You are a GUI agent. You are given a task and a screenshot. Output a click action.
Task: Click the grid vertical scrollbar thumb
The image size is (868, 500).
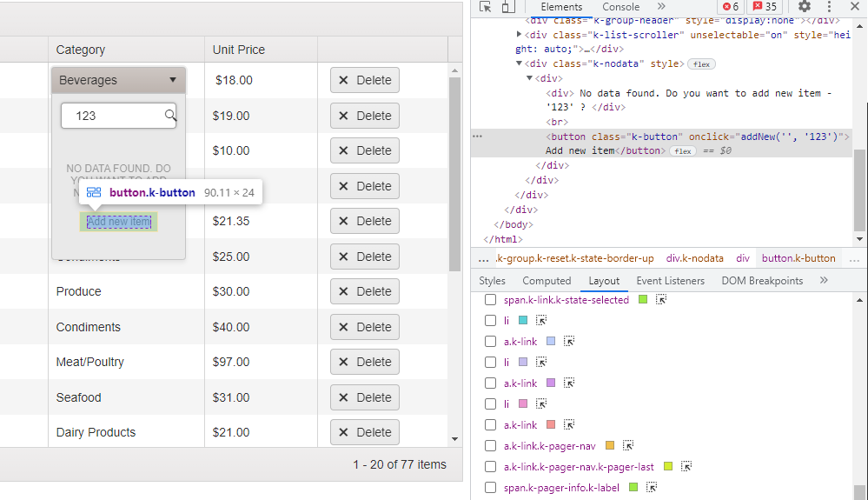(x=454, y=174)
